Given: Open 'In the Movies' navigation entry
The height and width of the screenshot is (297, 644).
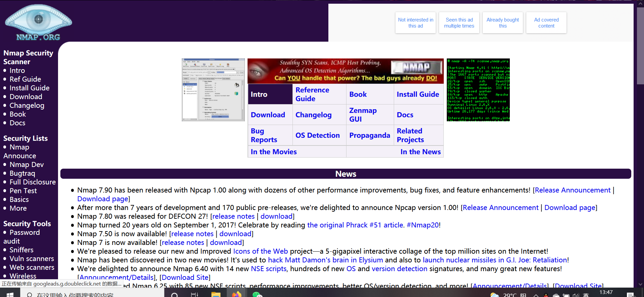Looking at the screenshot, I should [x=274, y=152].
